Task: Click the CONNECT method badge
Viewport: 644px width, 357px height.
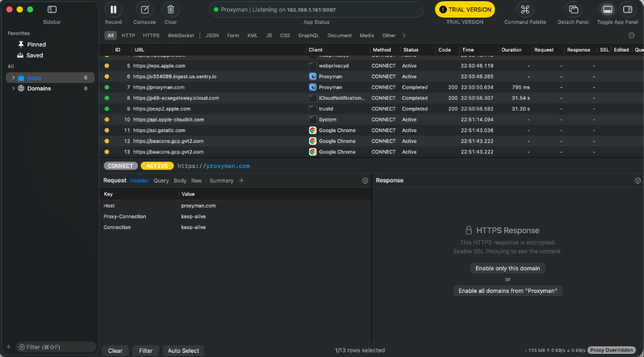Action: pos(120,166)
